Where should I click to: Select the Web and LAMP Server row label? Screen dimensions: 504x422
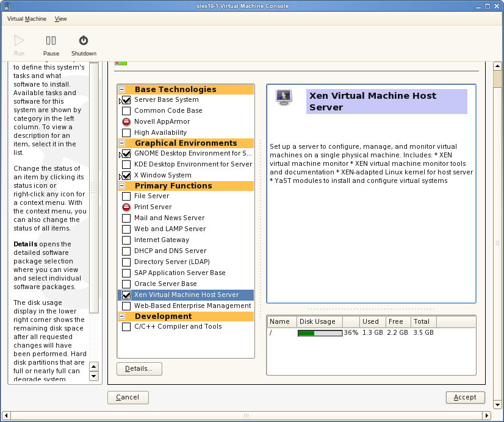[170, 229]
